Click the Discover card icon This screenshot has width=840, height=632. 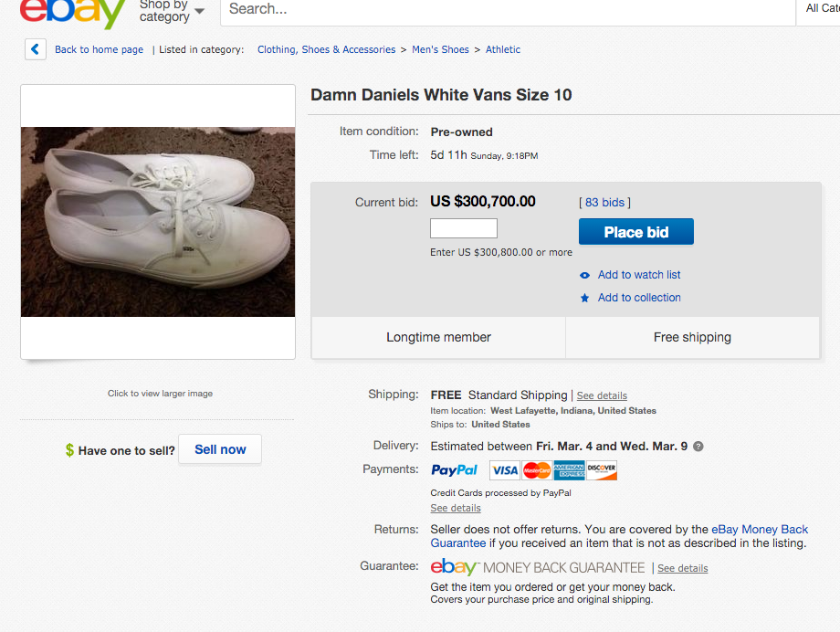[x=602, y=470]
